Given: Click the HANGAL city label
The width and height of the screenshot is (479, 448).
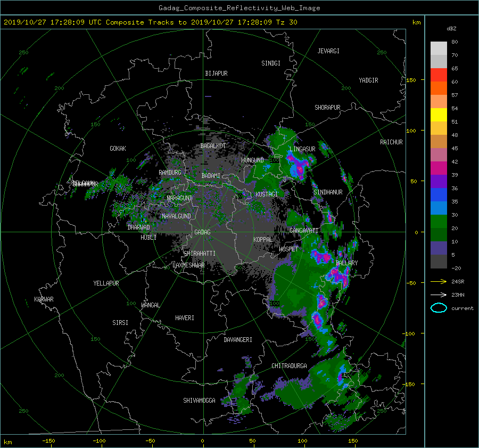Looking at the screenshot, I should coord(150,305).
